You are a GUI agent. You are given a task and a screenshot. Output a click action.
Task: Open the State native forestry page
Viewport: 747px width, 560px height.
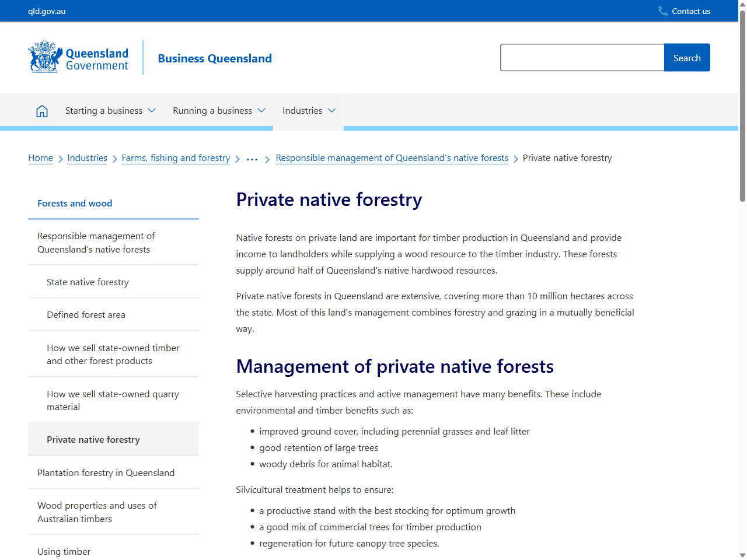(88, 282)
